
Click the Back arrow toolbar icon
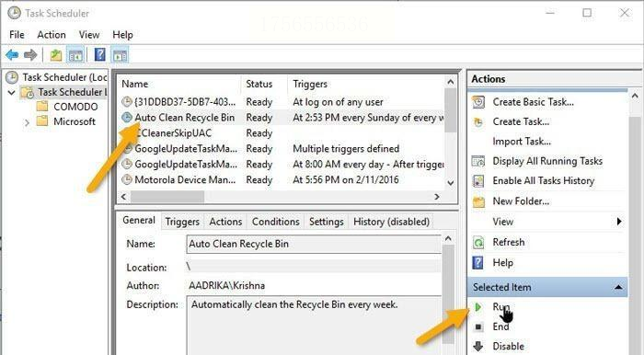[12, 54]
